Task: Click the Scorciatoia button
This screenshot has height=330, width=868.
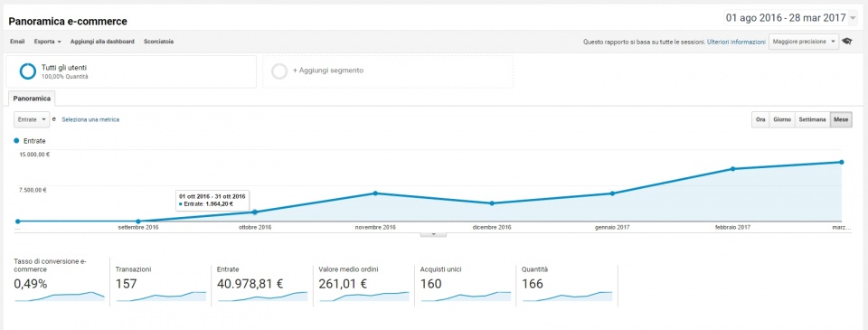Action: point(158,42)
